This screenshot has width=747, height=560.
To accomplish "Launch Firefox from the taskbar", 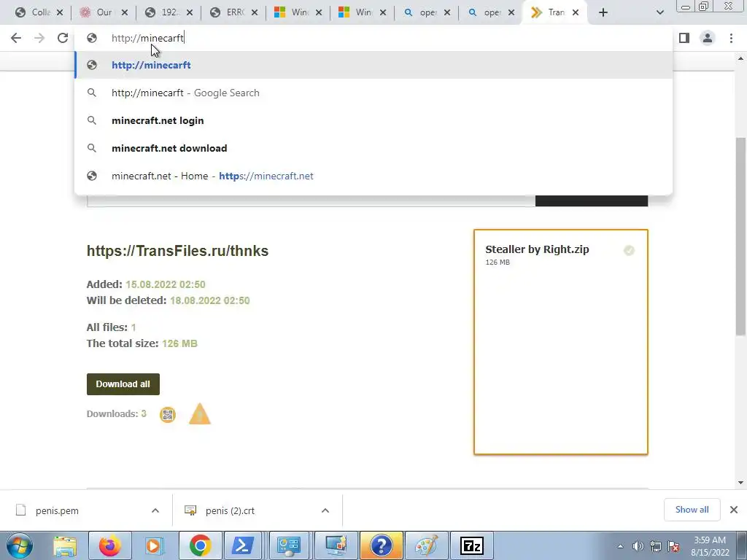I will (109, 545).
